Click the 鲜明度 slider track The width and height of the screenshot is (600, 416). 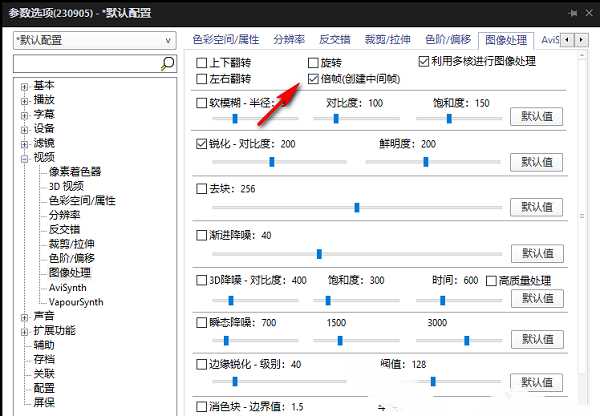433,162
